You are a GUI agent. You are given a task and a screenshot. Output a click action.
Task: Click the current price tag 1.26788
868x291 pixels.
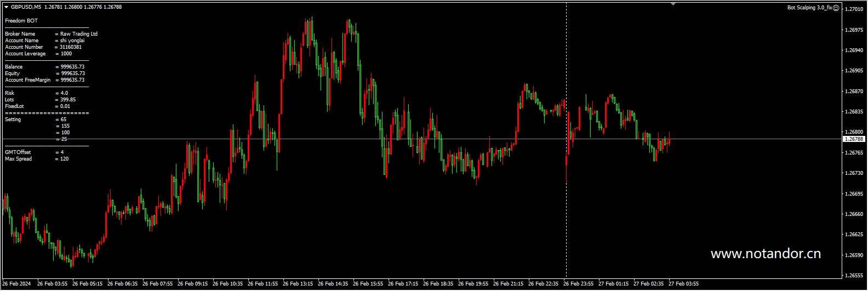(854, 139)
